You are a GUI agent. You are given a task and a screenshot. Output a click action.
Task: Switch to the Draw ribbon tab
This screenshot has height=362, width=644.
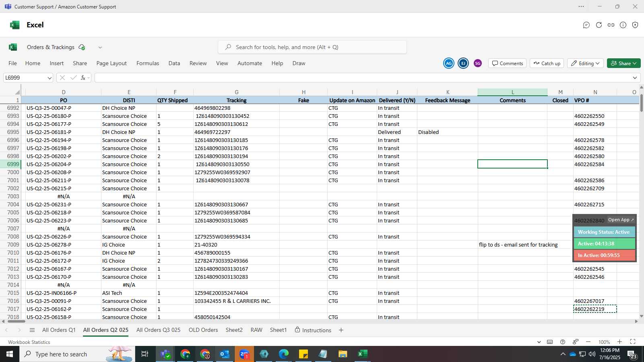pos(299,63)
